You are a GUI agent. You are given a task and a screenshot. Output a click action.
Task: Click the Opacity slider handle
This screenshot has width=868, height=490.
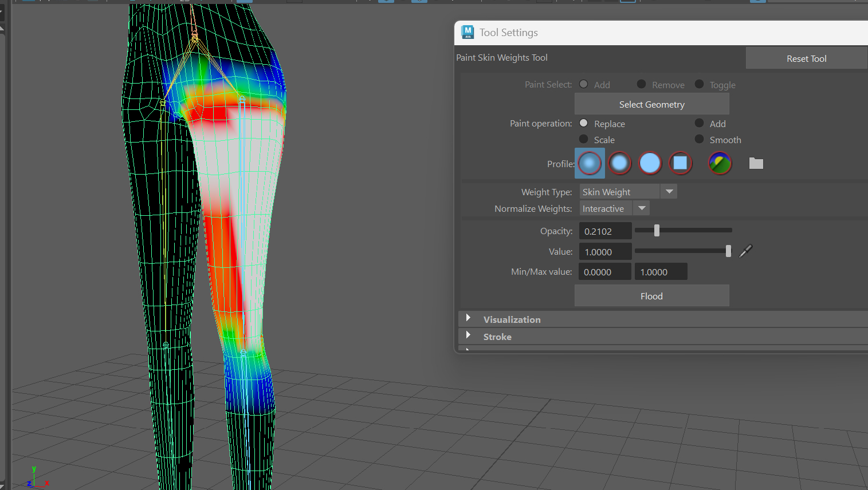pyautogui.click(x=657, y=231)
